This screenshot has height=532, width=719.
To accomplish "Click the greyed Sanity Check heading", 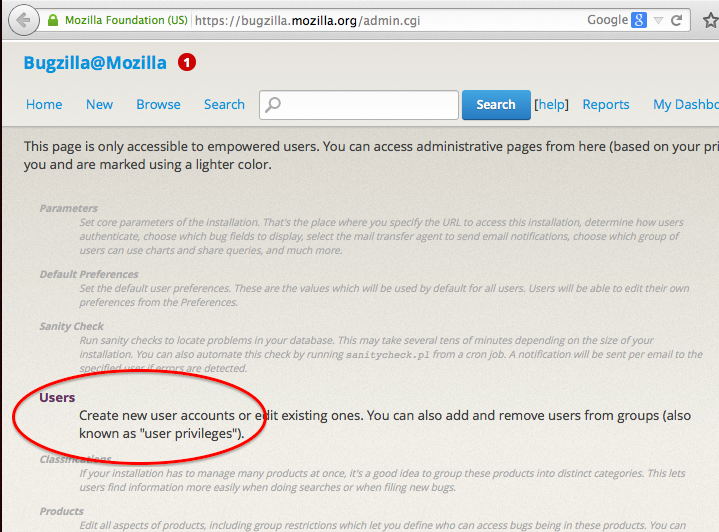I will tap(72, 326).
